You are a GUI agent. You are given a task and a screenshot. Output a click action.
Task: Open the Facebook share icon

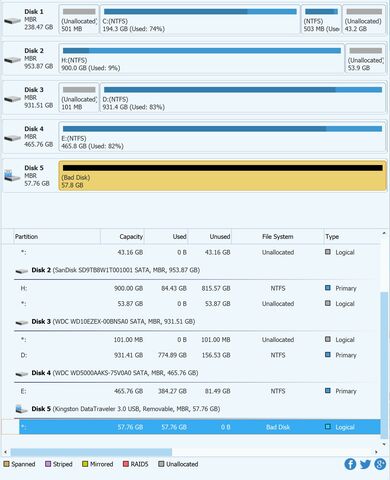[350, 464]
